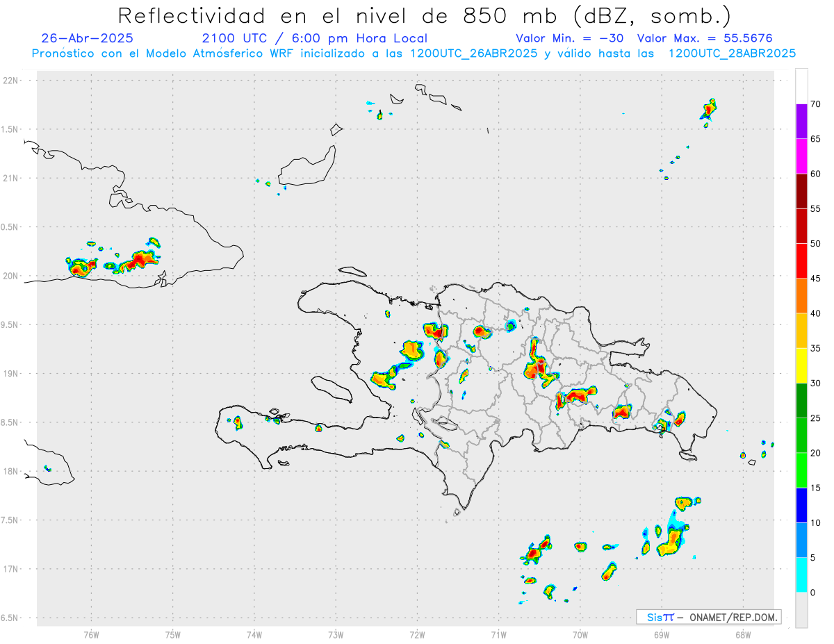Select the 'Valor Max. = 55.5676' text
Image resolution: width=834 pixels, height=644 pixels.
click(705, 38)
